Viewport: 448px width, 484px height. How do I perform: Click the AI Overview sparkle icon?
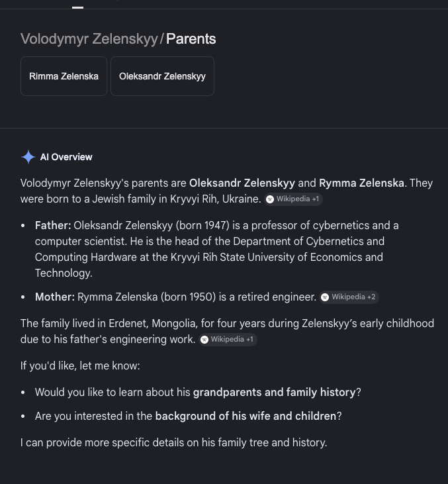click(28, 157)
